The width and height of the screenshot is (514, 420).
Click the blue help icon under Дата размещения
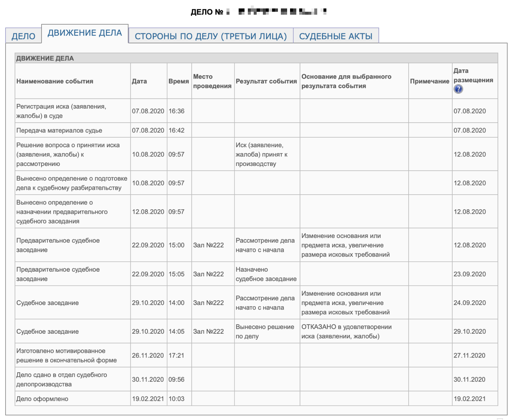(x=458, y=89)
